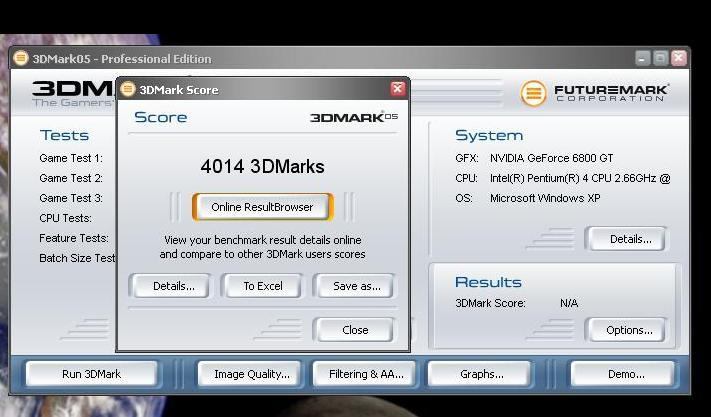
Task: Minimize the 3DMark05 main window
Action: tap(643, 58)
